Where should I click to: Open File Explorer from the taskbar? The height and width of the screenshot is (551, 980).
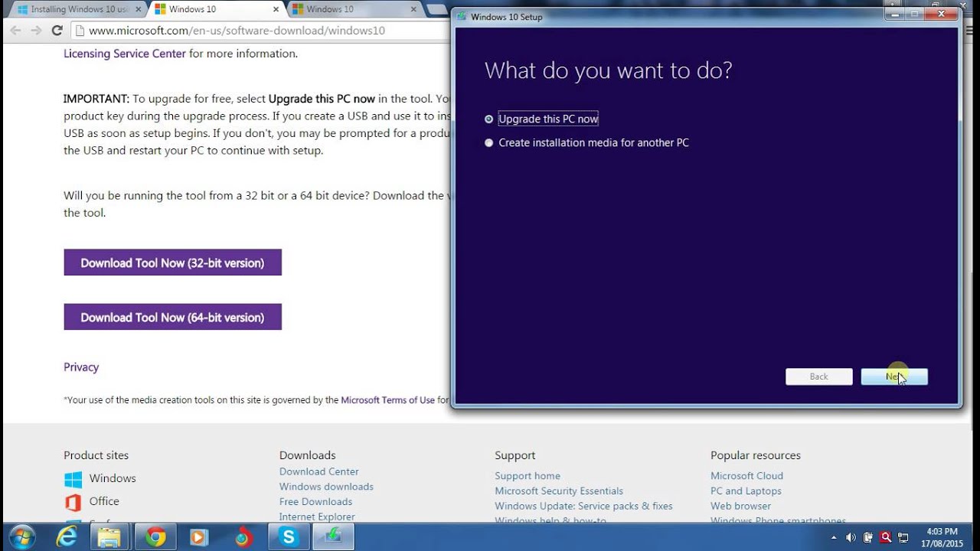109,537
